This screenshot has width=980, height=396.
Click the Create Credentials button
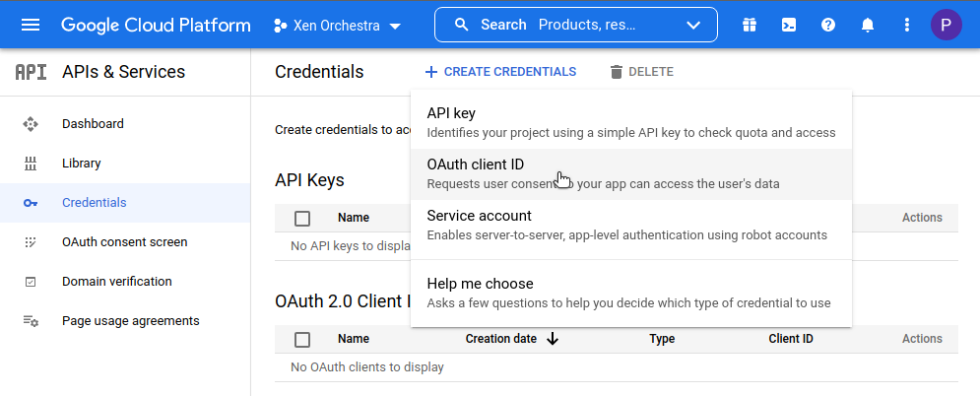pos(500,72)
